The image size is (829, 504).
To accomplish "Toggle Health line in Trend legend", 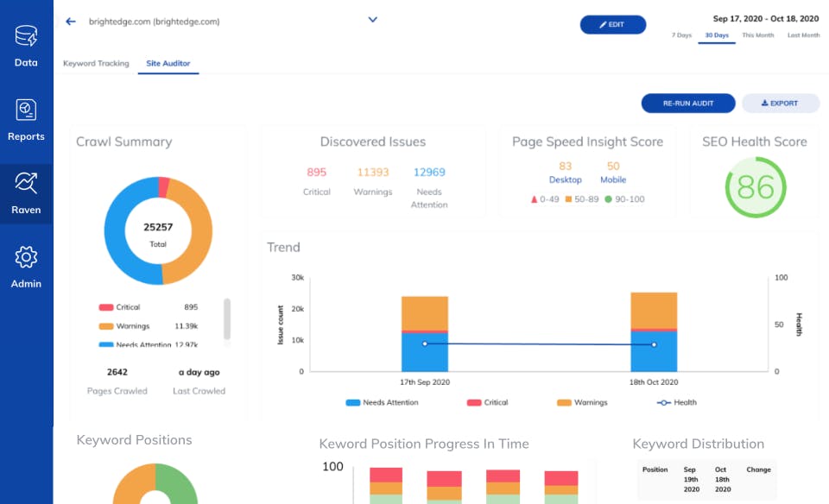I will [677, 402].
